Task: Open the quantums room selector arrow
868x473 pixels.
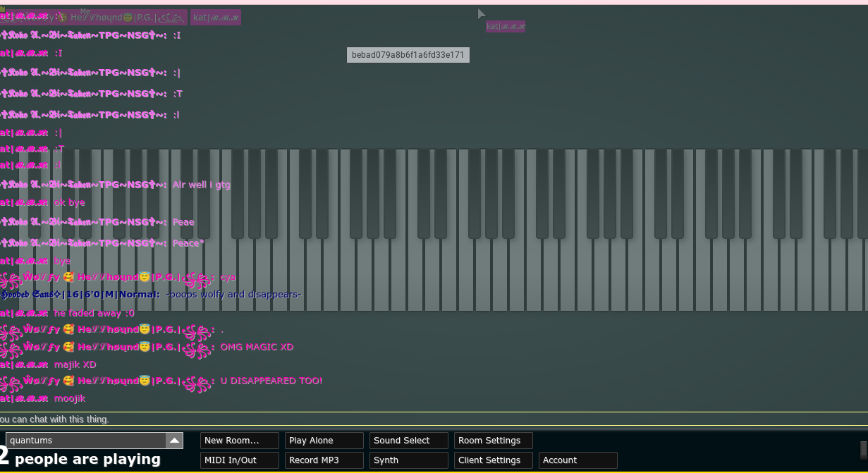Action: pyautogui.click(x=174, y=441)
